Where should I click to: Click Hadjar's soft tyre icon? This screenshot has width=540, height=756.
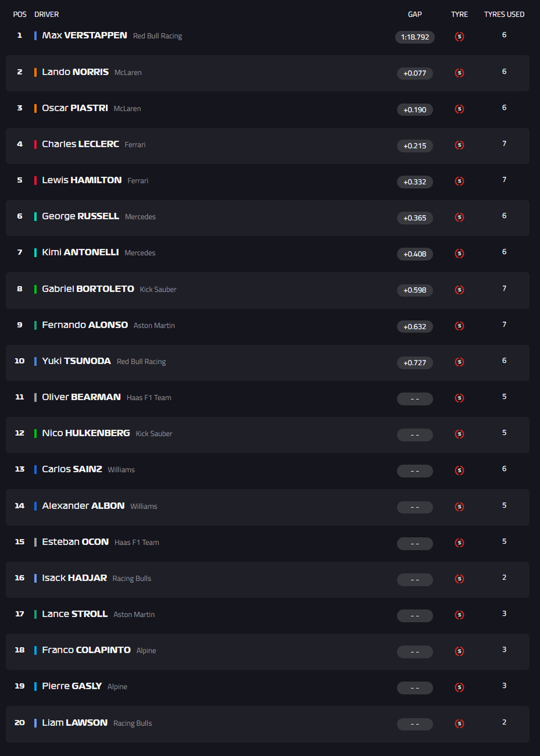pos(459,579)
